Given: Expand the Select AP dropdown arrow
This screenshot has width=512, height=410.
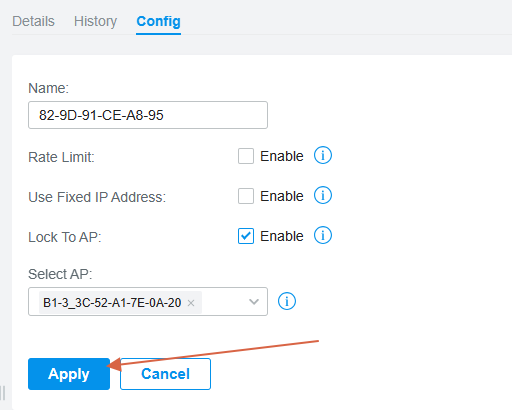Looking at the screenshot, I should click(x=254, y=302).
